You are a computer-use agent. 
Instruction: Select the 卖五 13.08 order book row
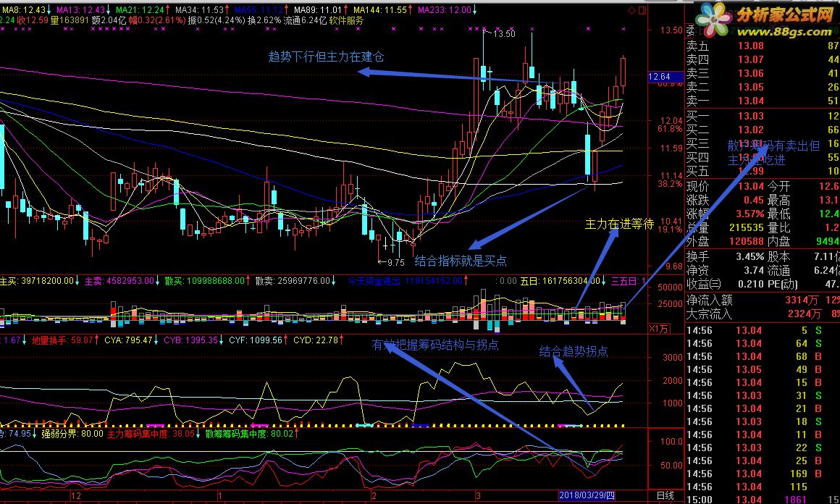763,46
